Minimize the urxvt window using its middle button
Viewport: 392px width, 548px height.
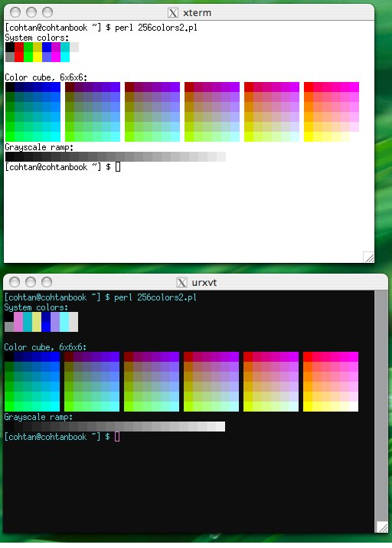(x=31, y=282)
